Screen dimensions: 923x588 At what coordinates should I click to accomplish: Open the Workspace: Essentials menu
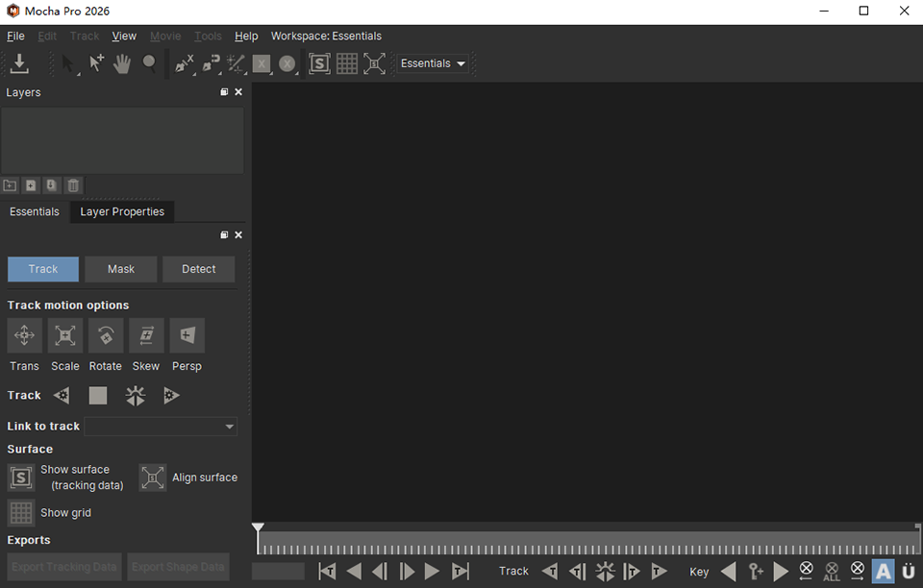(326, 36)
